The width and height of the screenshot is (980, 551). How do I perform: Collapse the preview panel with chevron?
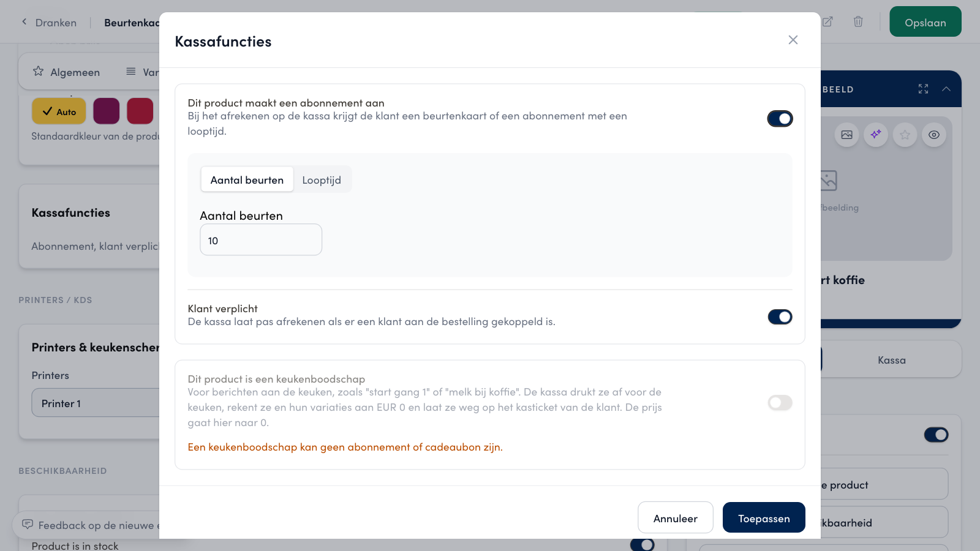[x=946, y=89]
